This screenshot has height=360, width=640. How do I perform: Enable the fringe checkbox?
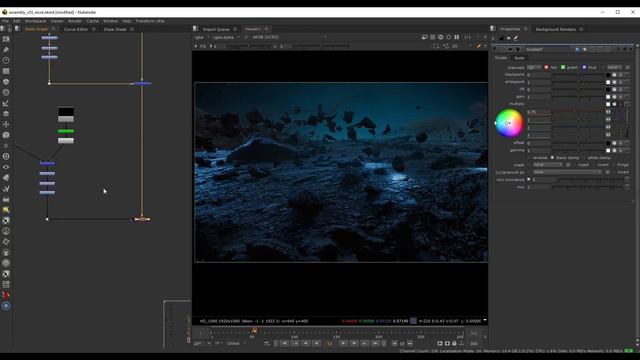click(614, 165)
